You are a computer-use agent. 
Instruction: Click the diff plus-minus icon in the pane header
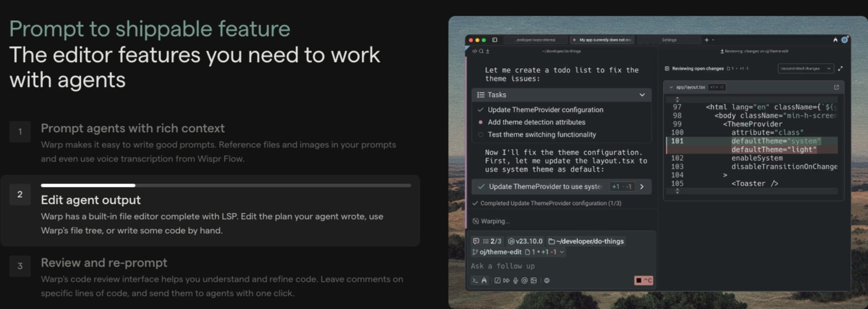coord(488,51)
